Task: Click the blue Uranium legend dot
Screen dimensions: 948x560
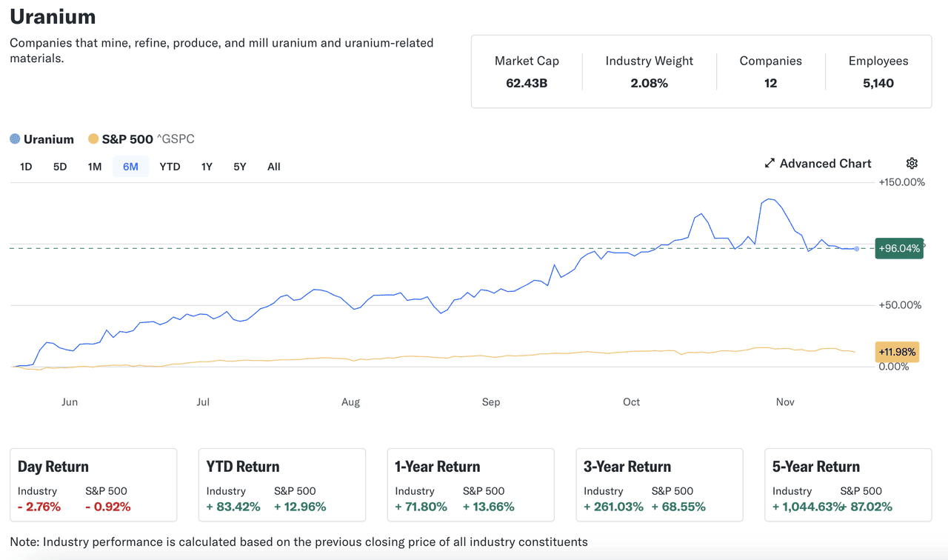Action: tap(15, 139)
